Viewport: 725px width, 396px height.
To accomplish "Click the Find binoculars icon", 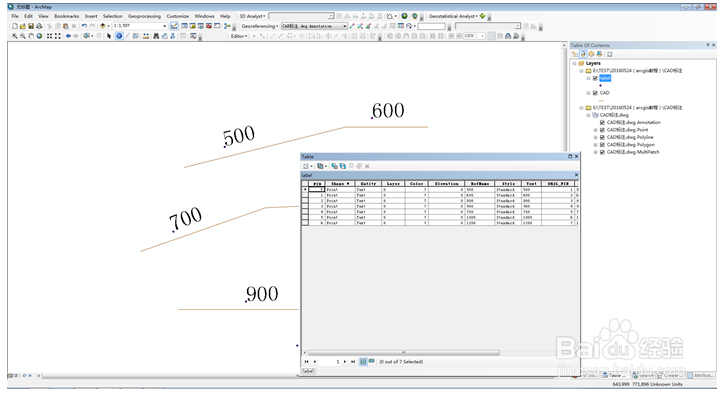I will (x=156, y=36).
